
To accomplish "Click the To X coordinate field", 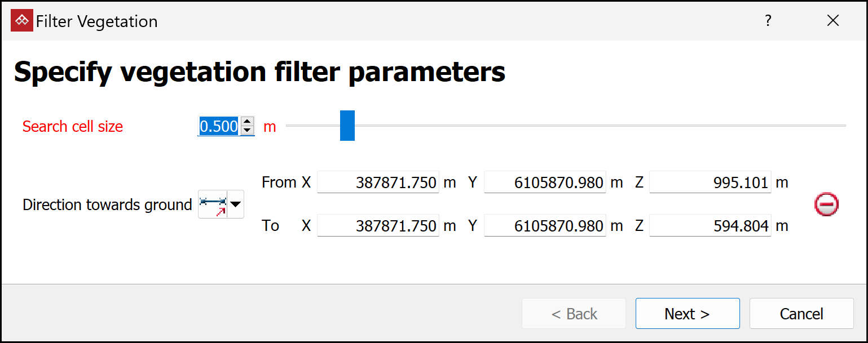I will 378,226.
